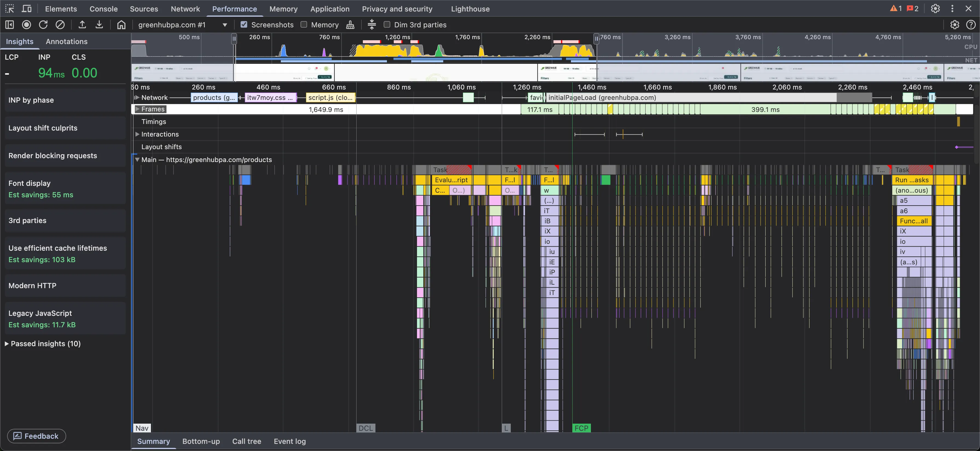Start recording with the record button
Viewport: 980px width, 451px height.
point(26,25)
